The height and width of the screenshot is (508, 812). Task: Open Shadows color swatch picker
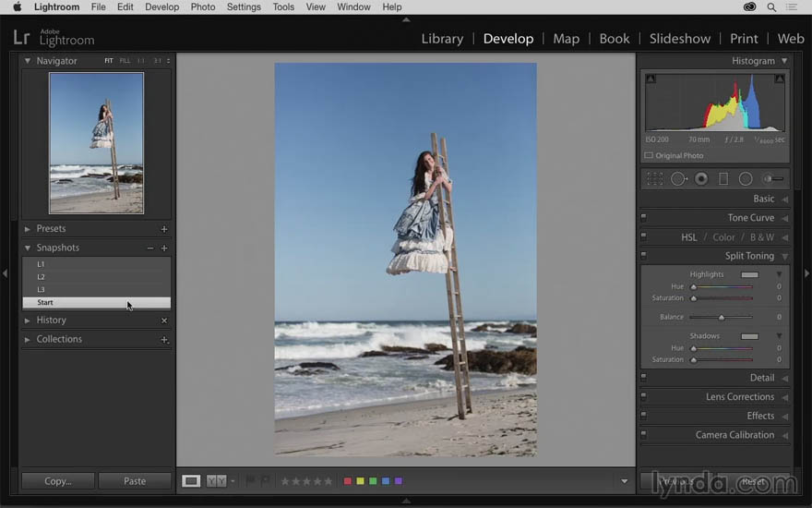pyautogui.click(x=749, y=336)
